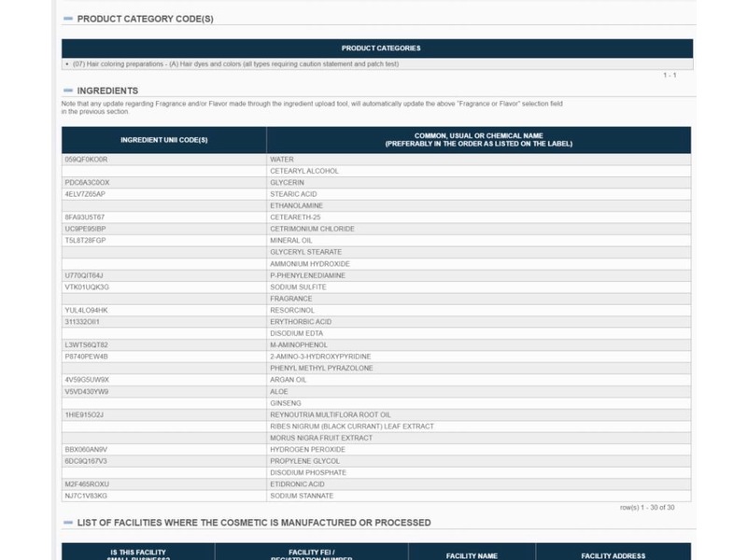Click the RESORCINOL ingredient name
Image resolution: width=747 pixels, height=560 pixels.
(x=292, y=310)
